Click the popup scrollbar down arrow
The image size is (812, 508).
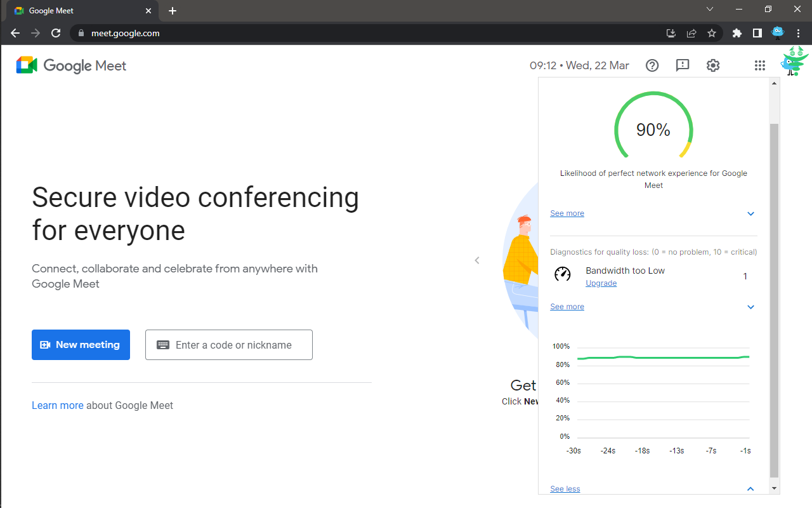click(773, 488)
